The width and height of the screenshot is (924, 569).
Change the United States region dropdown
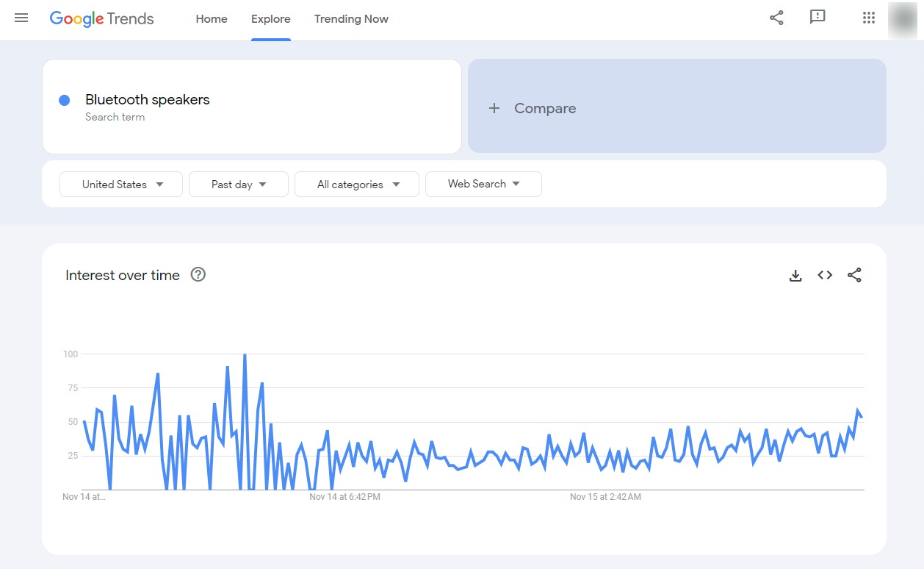point(121,185)
